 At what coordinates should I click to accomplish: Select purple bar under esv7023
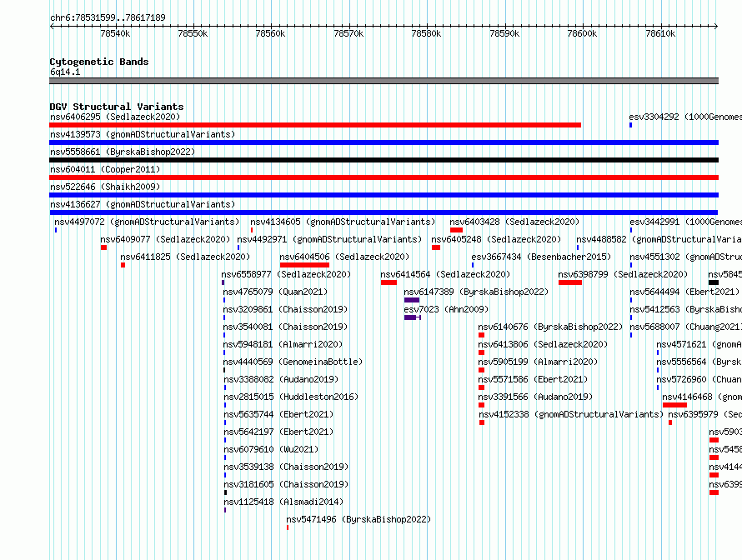click(413, 317)
